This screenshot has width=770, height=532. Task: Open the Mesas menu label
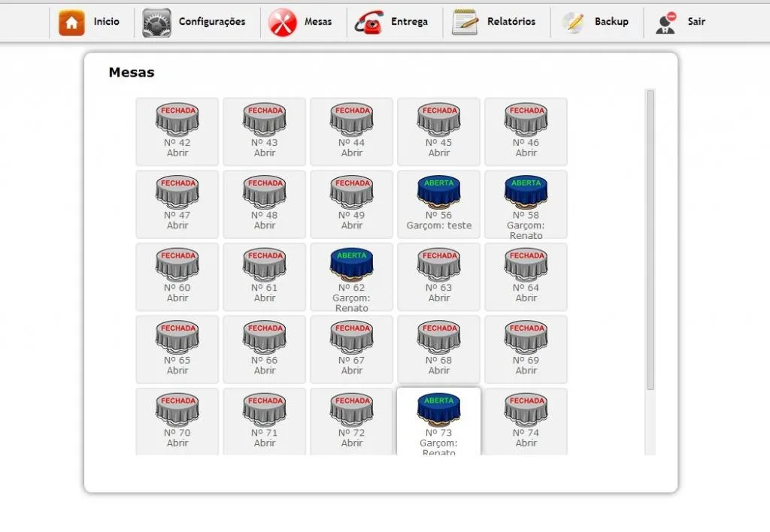[x=318, y=22]
